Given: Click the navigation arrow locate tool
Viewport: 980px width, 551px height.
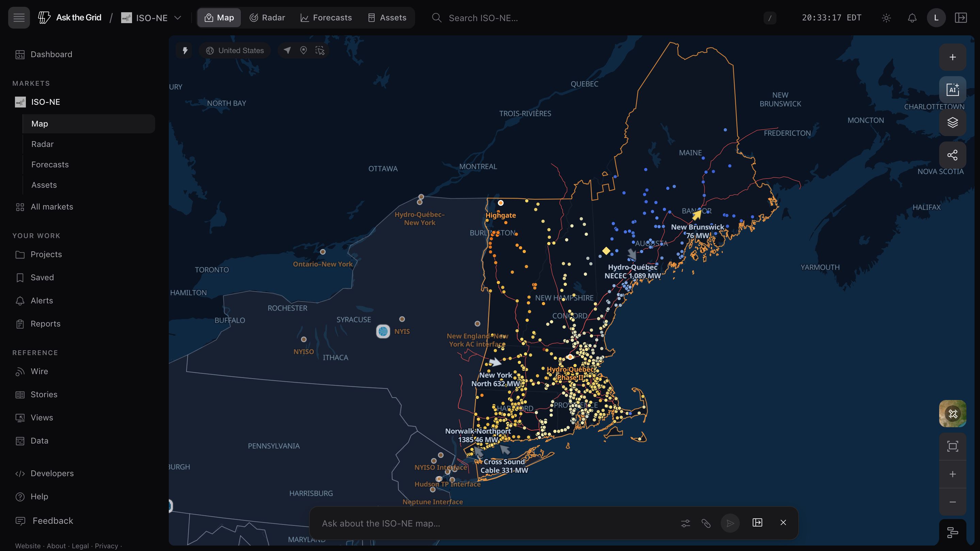Looking at the screenshot, I should [287, 51].
